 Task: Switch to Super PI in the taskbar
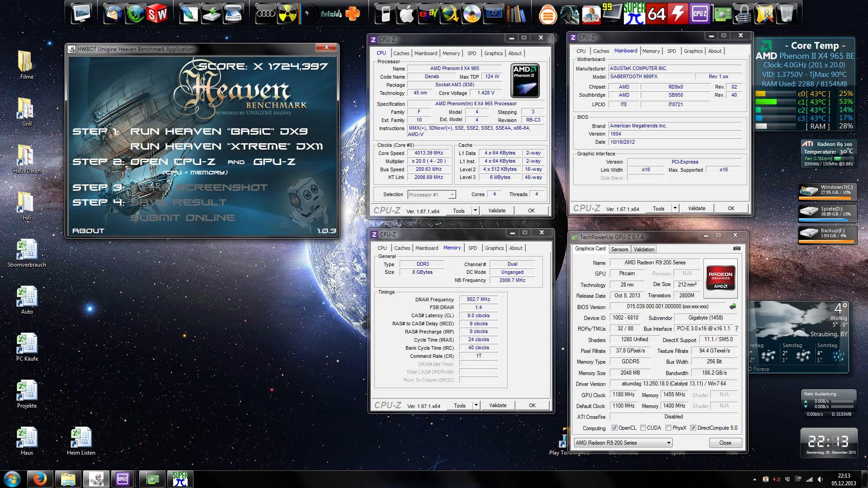(x=180, y=479)
